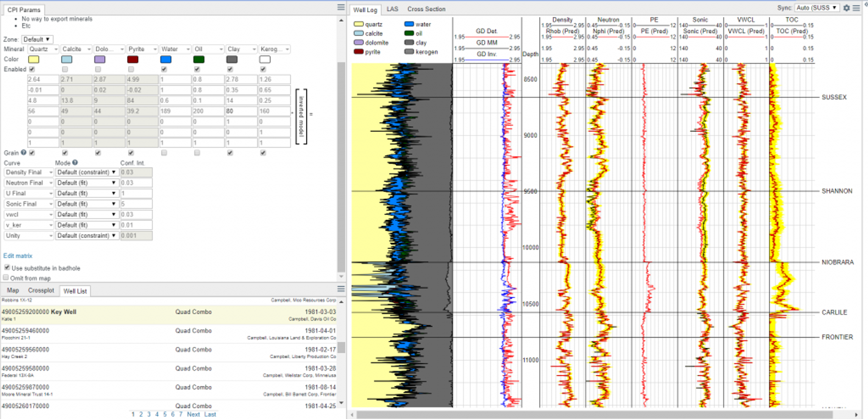This screenshot has height=419, width=868.
Task: Click the help icon next to Mode
Action: [x=75, y=162]
